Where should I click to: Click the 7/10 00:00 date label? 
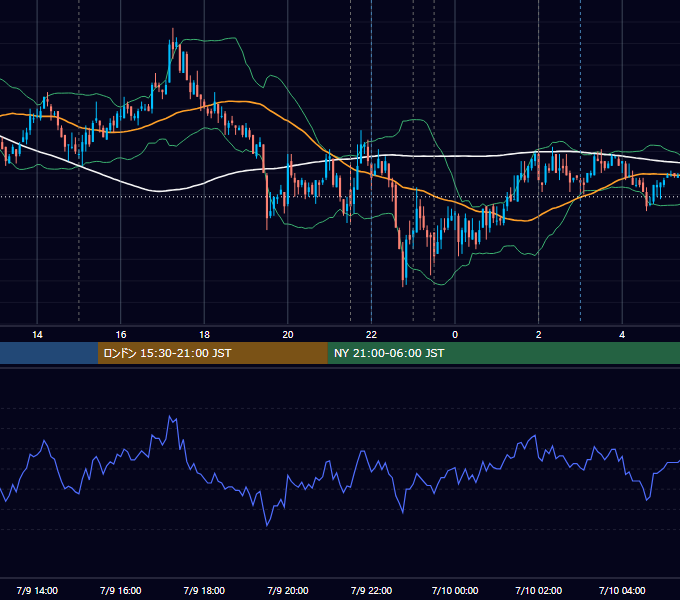click(455, 590)
